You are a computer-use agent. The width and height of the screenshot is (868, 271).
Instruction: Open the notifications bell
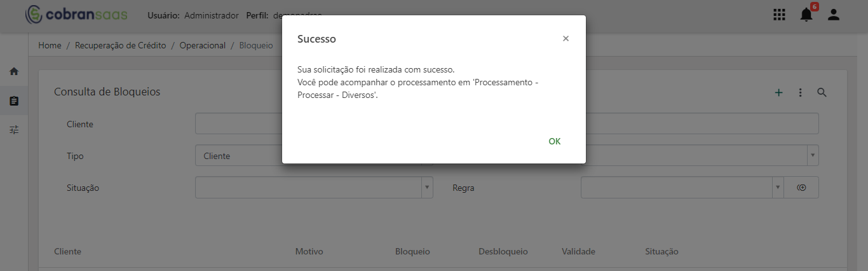tap(806, 15)
